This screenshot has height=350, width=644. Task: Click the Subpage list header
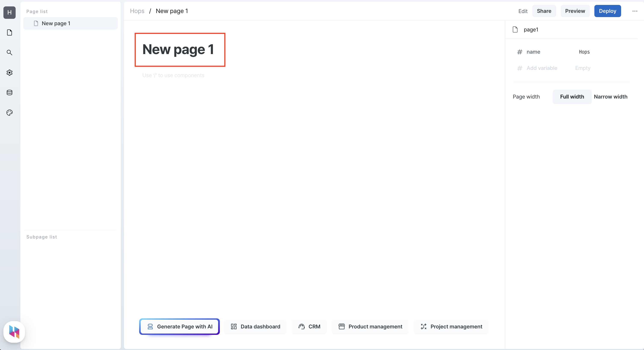[42, 237]
